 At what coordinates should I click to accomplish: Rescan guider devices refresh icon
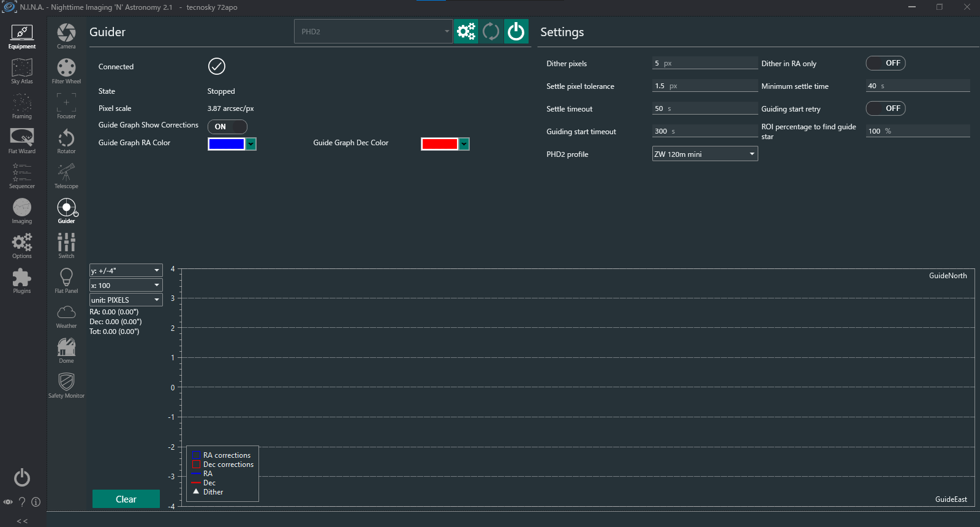[x=491, y=31]
